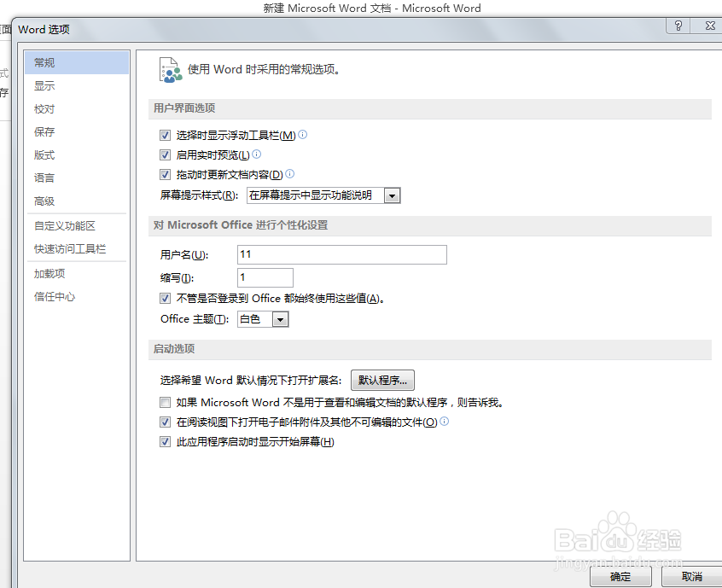Select the 常规 category
This screenshot has width=722, height=588.
pos(77,62)
